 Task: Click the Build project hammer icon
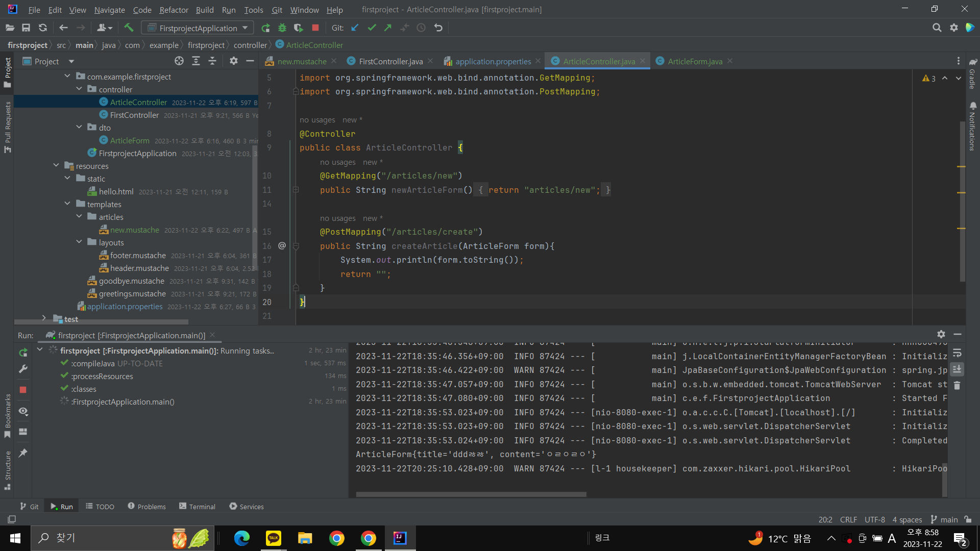point(129,28)
